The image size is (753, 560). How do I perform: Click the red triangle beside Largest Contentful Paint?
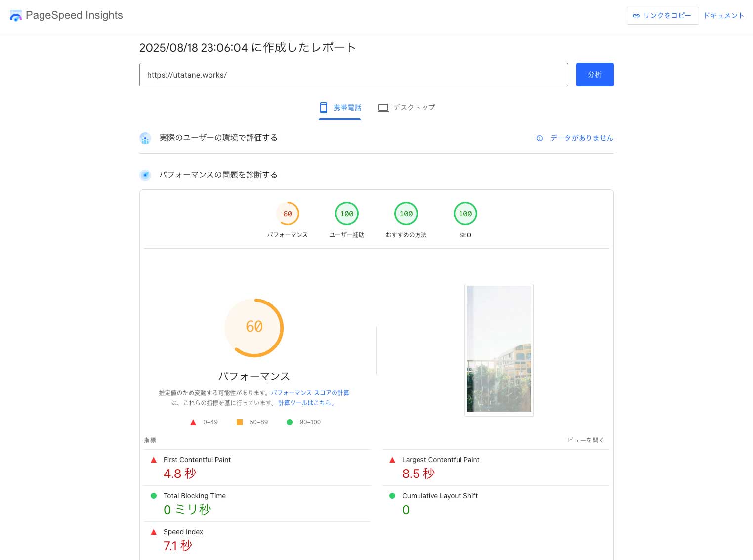(x=392, y=460)
